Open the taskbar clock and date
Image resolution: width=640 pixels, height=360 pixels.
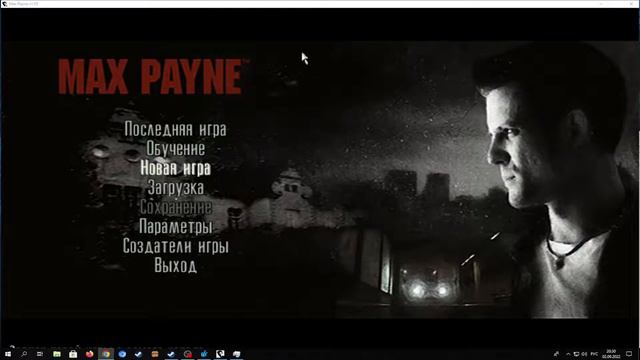611,354
